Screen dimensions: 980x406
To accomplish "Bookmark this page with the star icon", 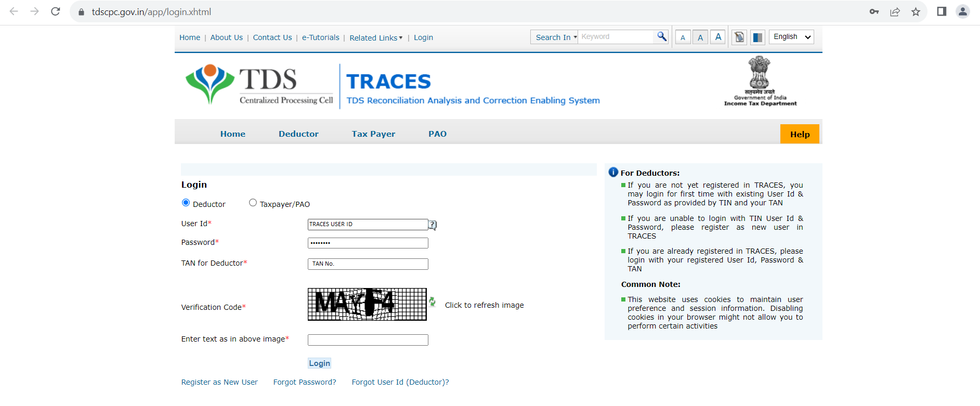I will point(916,11).
